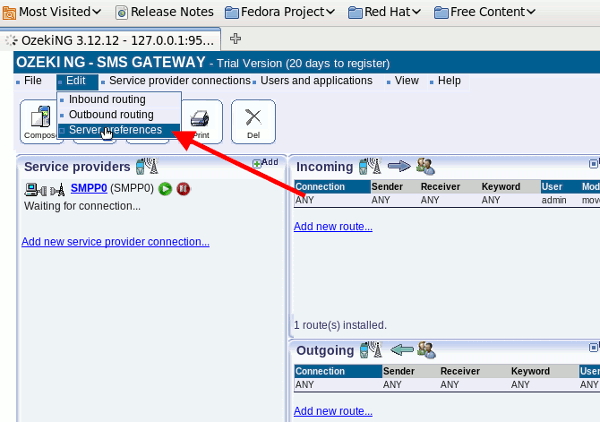600x422 pixels.
Task: Click Add new route link under Outgoing
Action: [x=333, y=411]
